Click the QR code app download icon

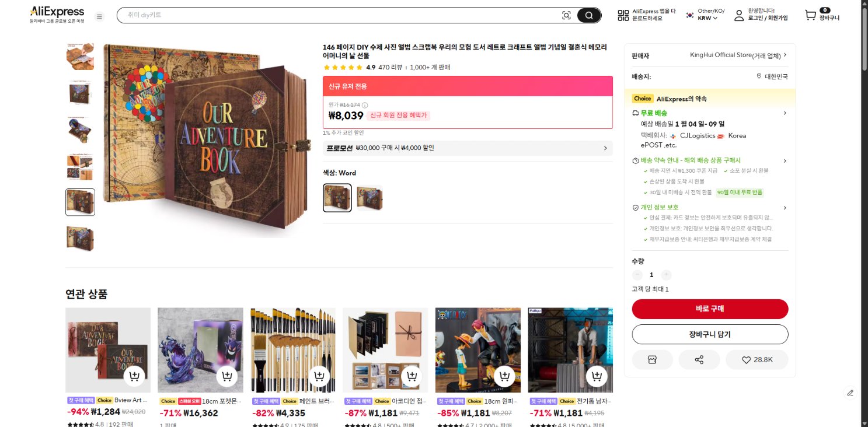point(623,15)
